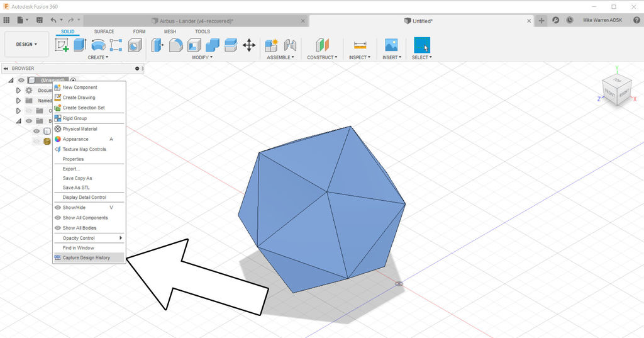
Task: Open the MODIFY dropdown menu
Action: [x=202, y=57]
